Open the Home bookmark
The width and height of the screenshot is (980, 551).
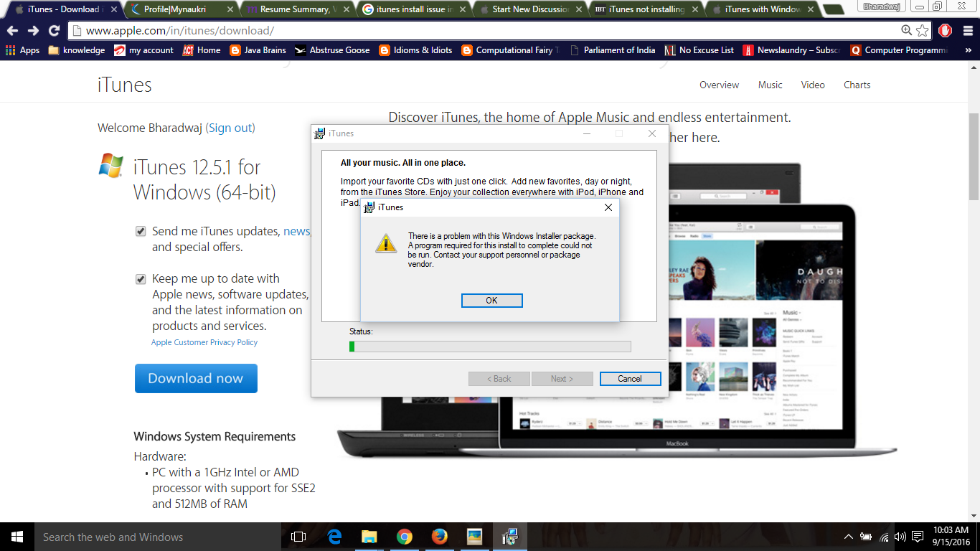pyautogui.click(x=202, y=50)
